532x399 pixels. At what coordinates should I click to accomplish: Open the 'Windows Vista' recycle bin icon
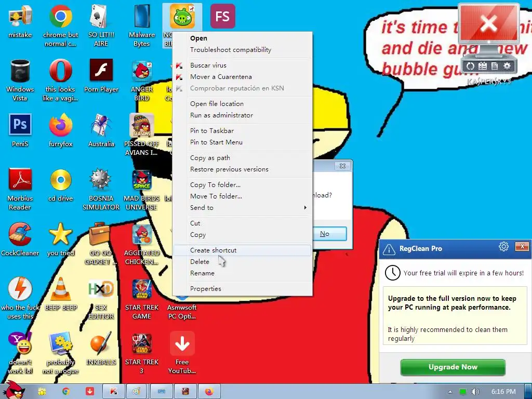tap(20, 81)
